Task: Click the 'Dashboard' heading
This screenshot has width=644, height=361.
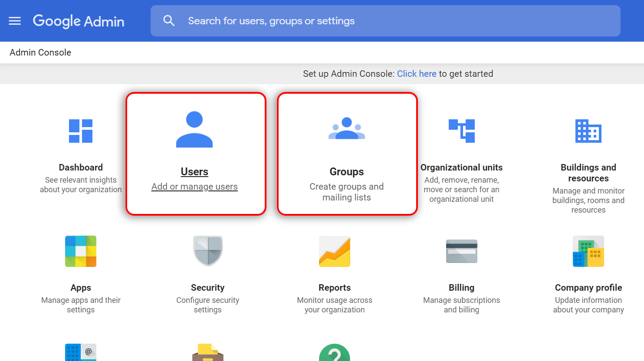Action: [81, 167]
